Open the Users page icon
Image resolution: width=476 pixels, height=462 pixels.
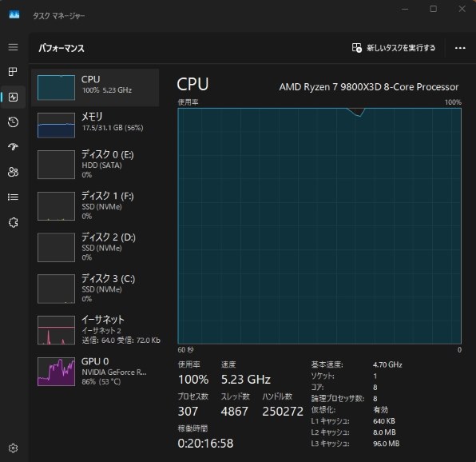click(x=13, y=172)
